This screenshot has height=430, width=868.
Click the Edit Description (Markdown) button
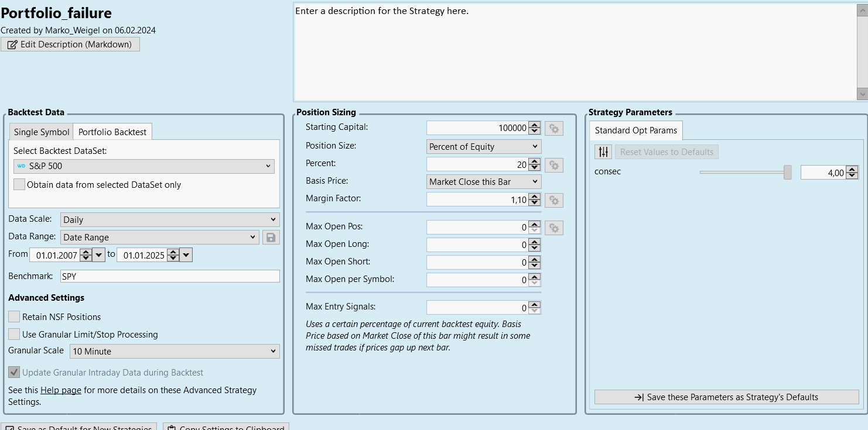coord(70,44)
